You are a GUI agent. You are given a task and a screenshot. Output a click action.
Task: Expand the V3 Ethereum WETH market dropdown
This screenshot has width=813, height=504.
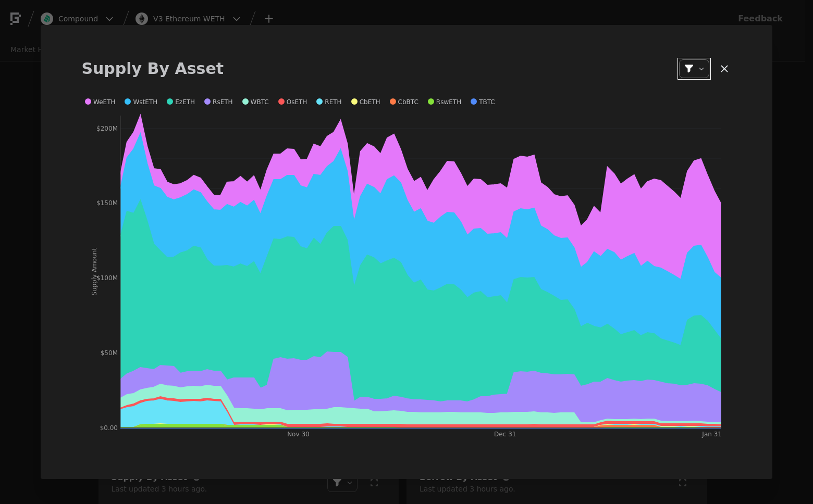pyautogui.click(x=237, y=19)
